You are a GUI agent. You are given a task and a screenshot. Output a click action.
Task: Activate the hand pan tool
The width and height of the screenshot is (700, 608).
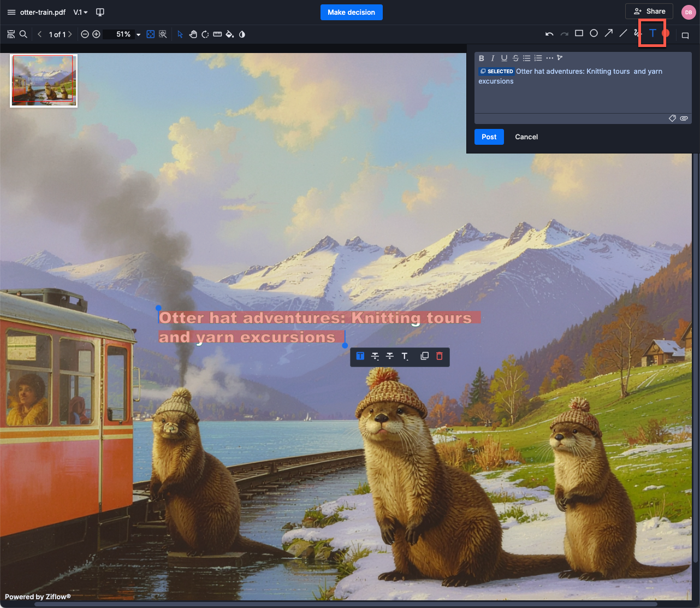(x=193, y=34)
